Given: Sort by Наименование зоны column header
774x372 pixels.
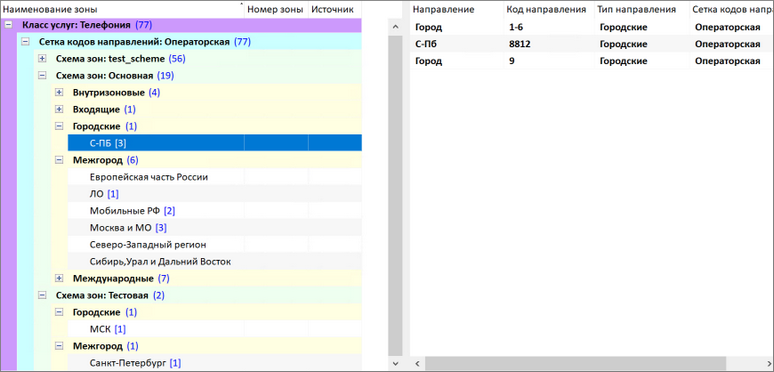Looking at the screenshot, I should (x=122, y=9).
